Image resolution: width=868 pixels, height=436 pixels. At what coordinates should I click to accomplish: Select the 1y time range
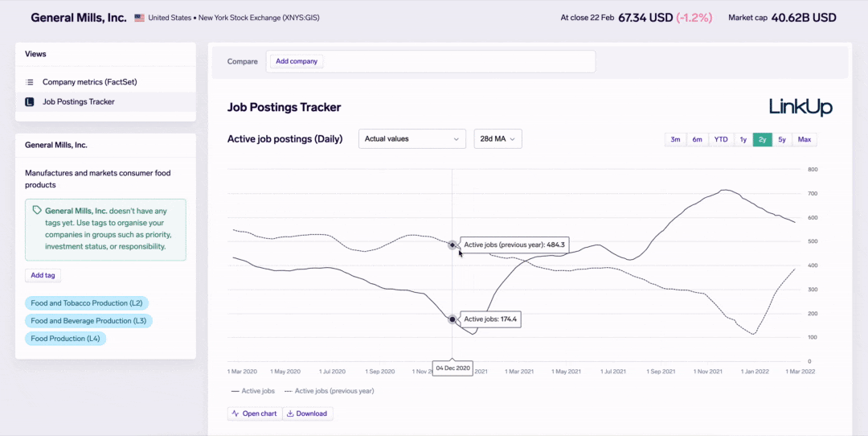point(743,140)
